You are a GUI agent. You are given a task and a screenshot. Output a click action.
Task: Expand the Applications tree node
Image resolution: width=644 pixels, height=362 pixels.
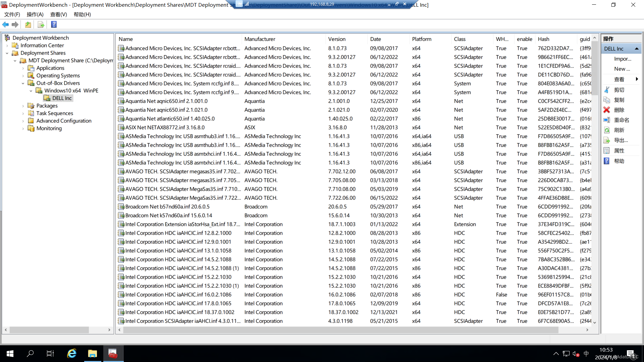tap(23, 68)
